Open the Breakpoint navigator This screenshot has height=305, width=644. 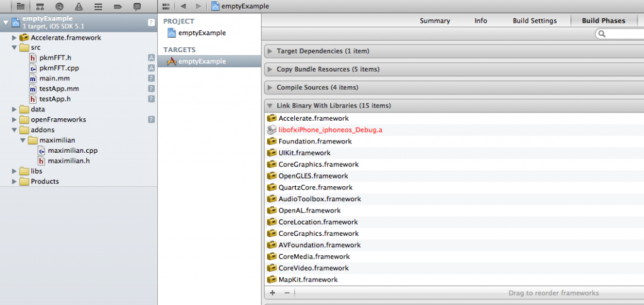(118, 6)
